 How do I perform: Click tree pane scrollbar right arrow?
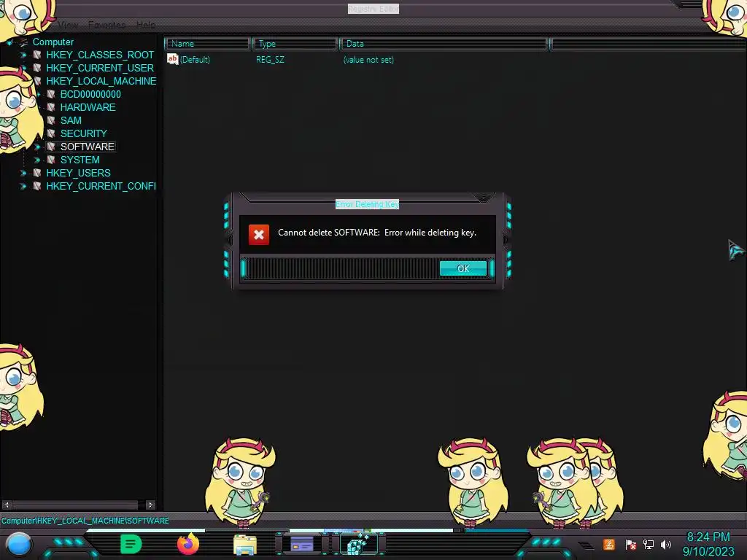tap(150, 505)
